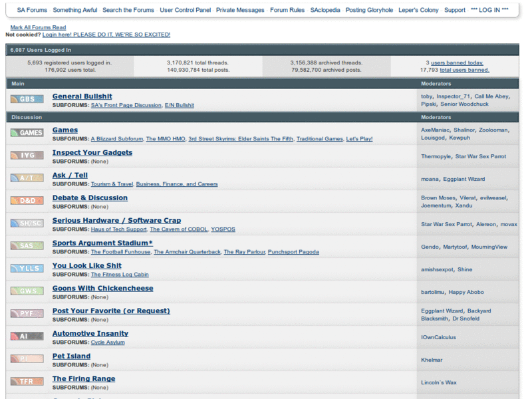Open Debate & Discussion forum
532x399 pixels.
(90, 198)
